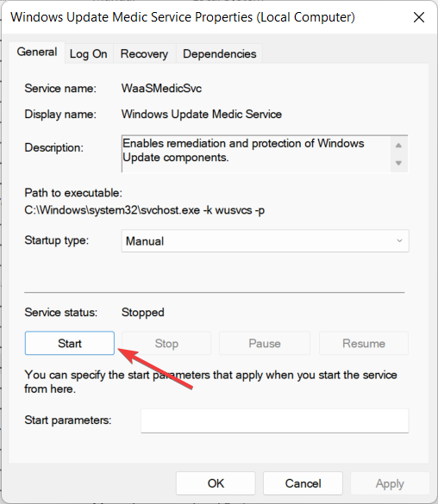Click the service name WaaSMedicSvc
Screen dimensions: 438x504
[161, 89]
